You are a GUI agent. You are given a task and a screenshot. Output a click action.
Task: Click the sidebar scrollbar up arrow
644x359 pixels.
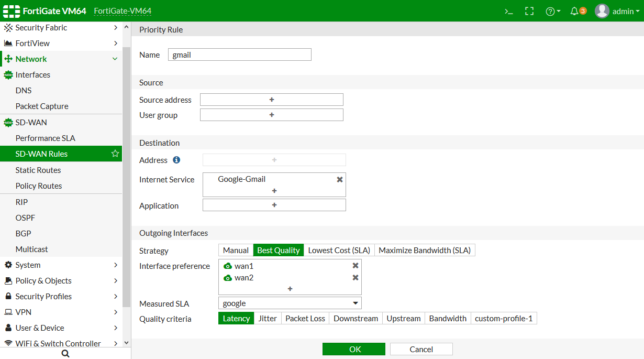click(126, 26)
